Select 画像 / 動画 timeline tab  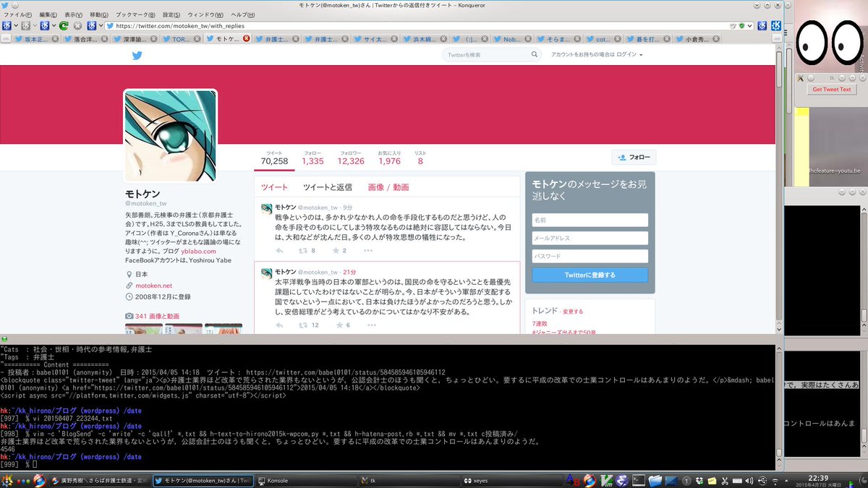click(388, 187)
